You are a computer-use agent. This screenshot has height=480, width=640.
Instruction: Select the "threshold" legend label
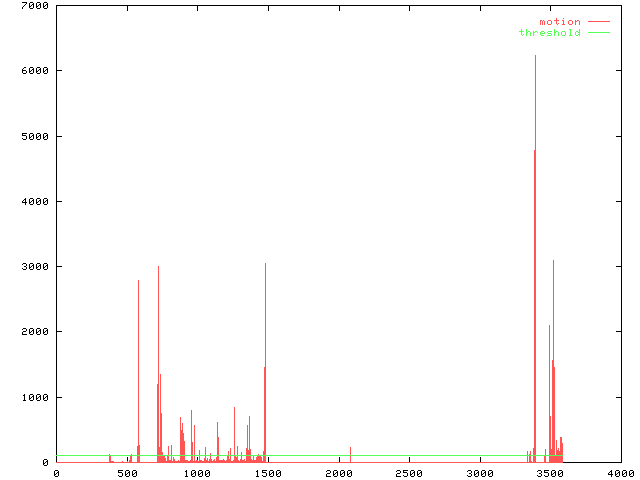click(549, 33)
